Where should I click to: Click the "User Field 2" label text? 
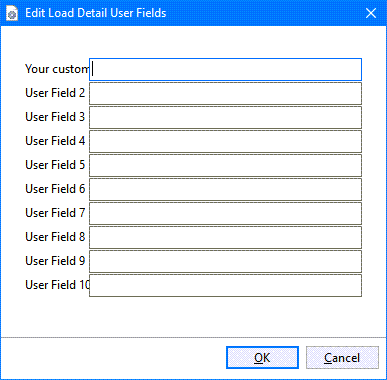pos(55,93)
